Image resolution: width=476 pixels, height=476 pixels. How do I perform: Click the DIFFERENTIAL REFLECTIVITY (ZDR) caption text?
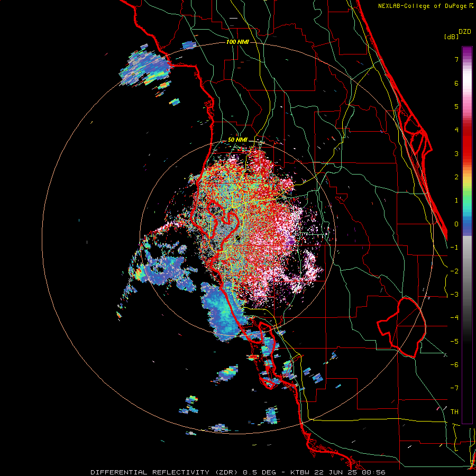[165, 472]
